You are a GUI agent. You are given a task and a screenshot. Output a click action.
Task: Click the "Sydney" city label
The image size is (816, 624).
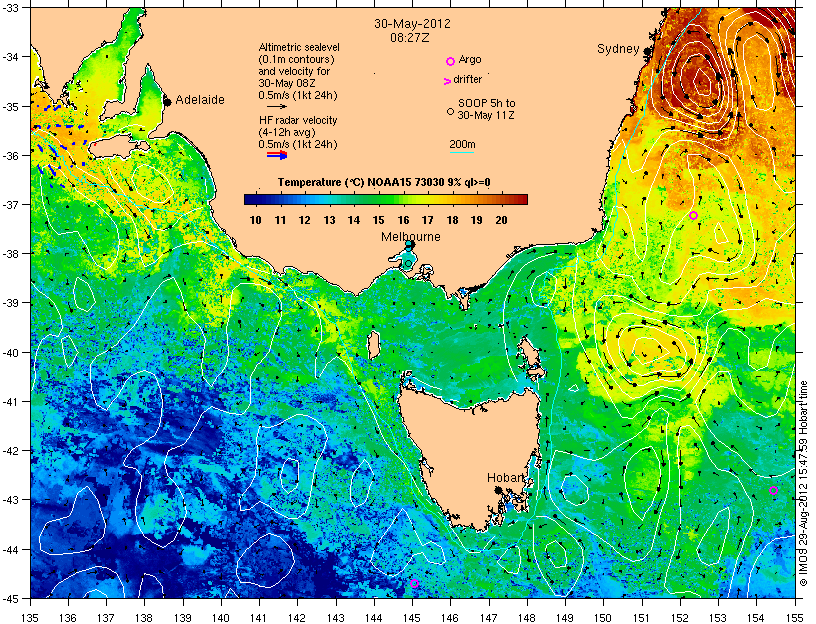[618, 49]
